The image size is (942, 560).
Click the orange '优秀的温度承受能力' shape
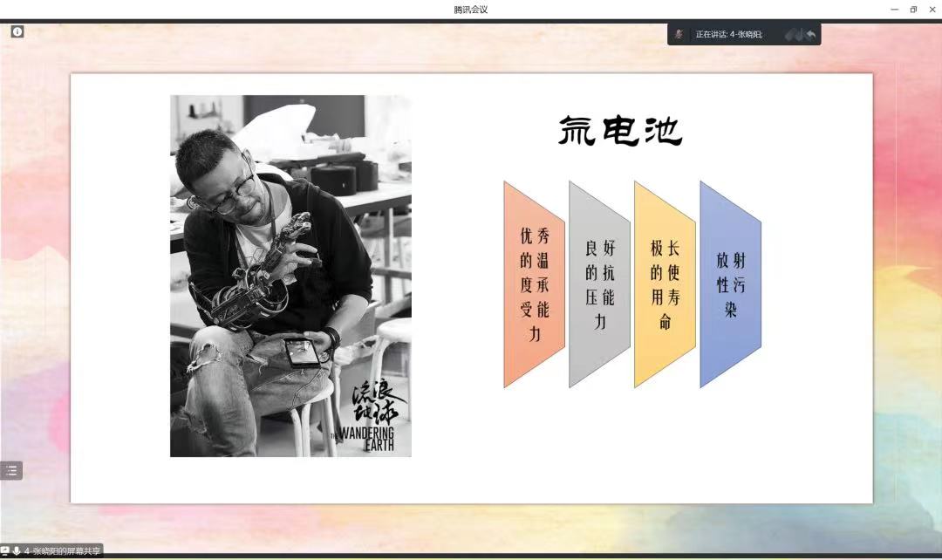coord(534,284)
